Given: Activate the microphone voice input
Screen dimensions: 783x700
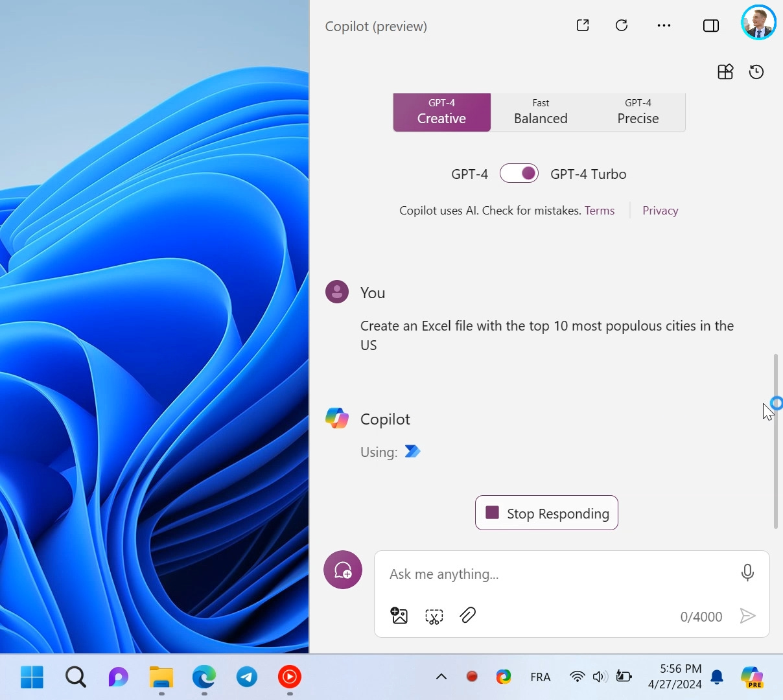Looking at the screenshot, I should (x=747, y=572).
